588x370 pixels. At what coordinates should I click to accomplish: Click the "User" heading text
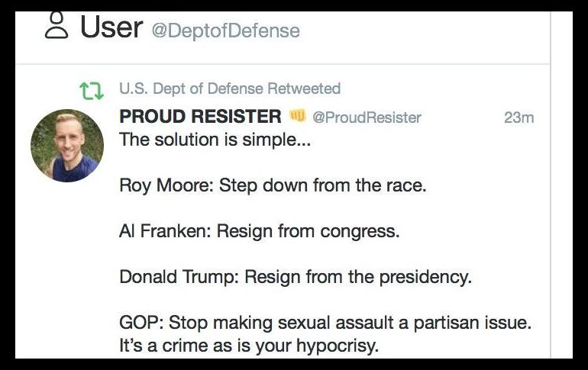(x=111, y=27)
